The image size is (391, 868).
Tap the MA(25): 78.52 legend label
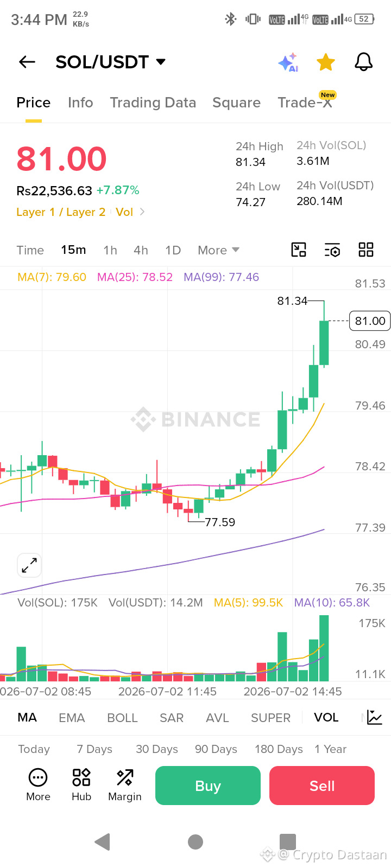135,277
